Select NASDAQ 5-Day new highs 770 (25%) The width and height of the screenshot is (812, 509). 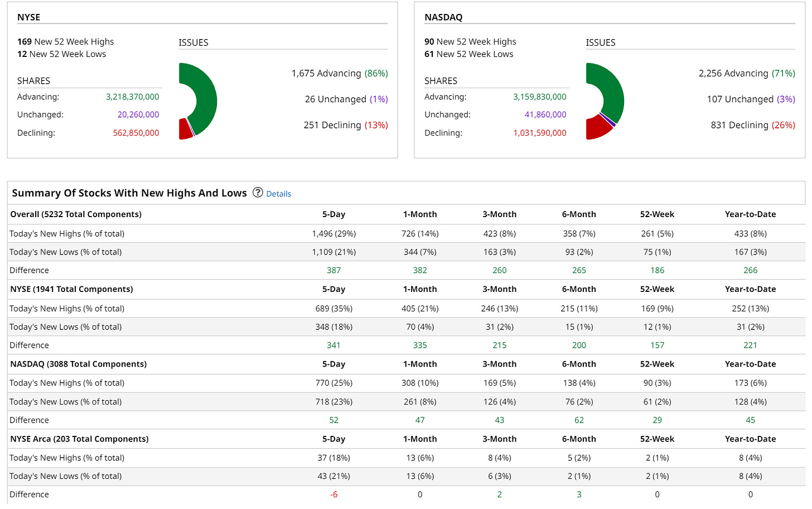click(x=334, y=383)
